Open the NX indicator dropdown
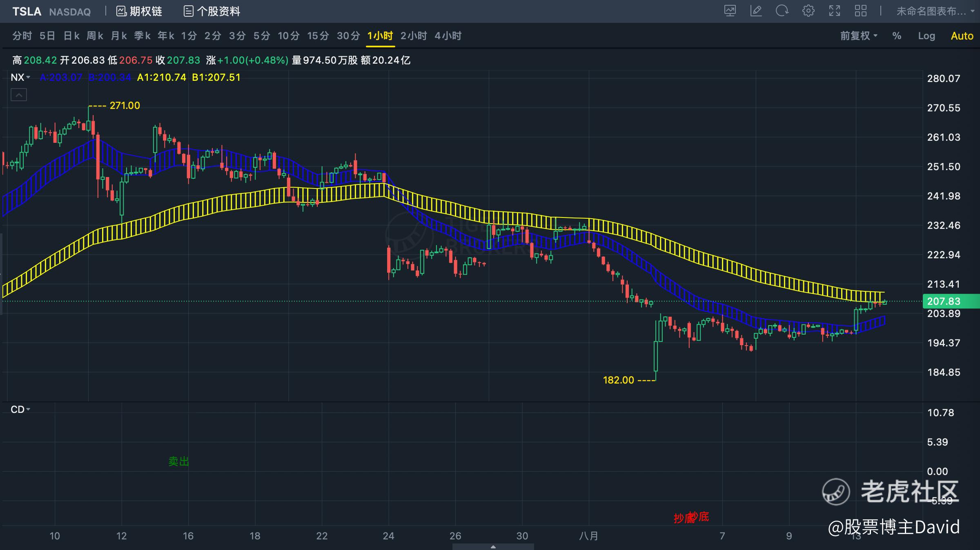 [20, 78]
